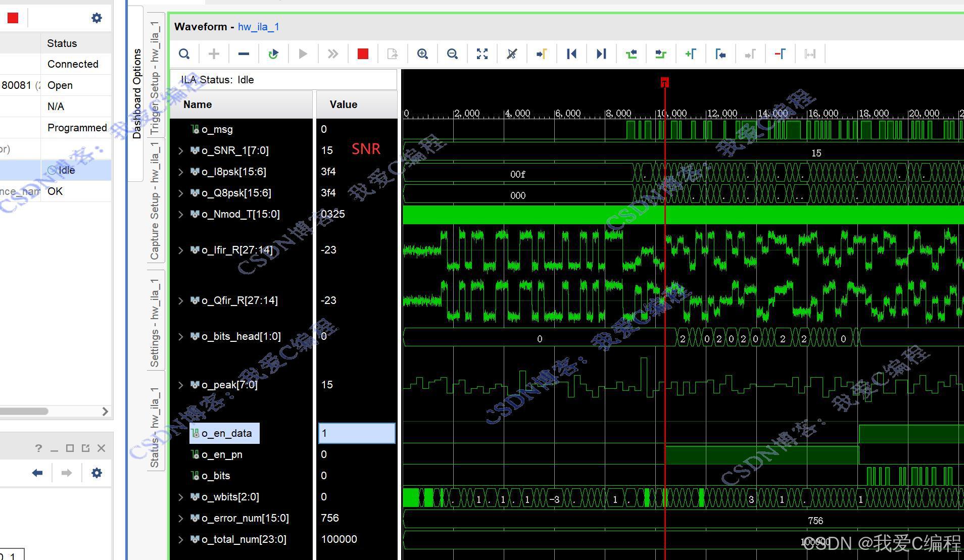
Task: Expand the o_I8psk[15:6] bus
Action: coord(180,172)
